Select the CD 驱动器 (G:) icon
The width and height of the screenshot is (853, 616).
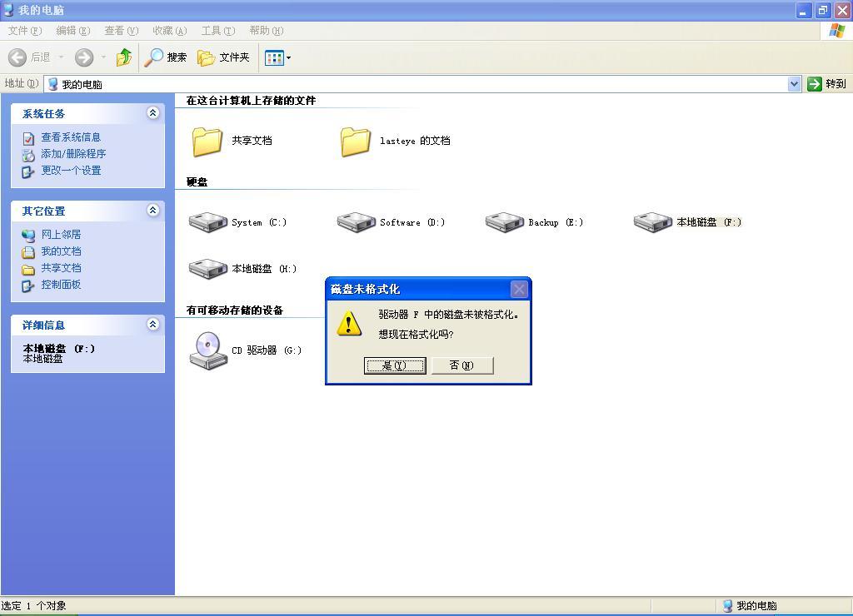207,350
